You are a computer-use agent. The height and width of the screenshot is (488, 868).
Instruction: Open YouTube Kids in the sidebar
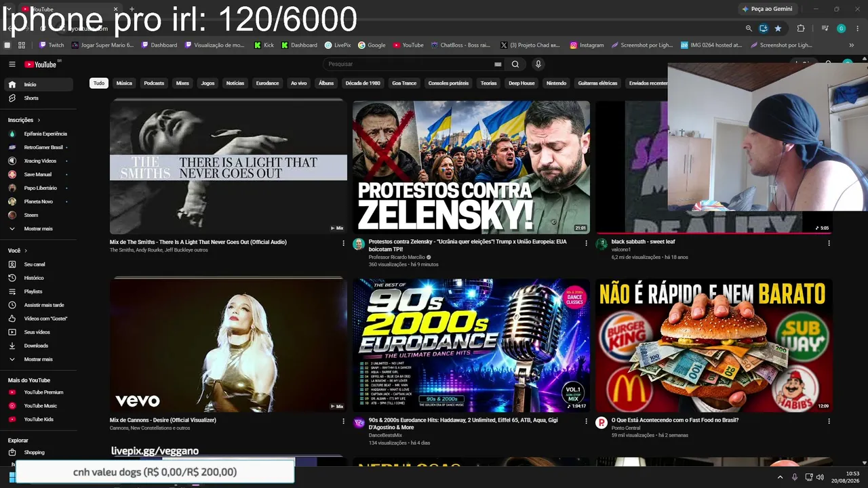[x=39, y=420]
